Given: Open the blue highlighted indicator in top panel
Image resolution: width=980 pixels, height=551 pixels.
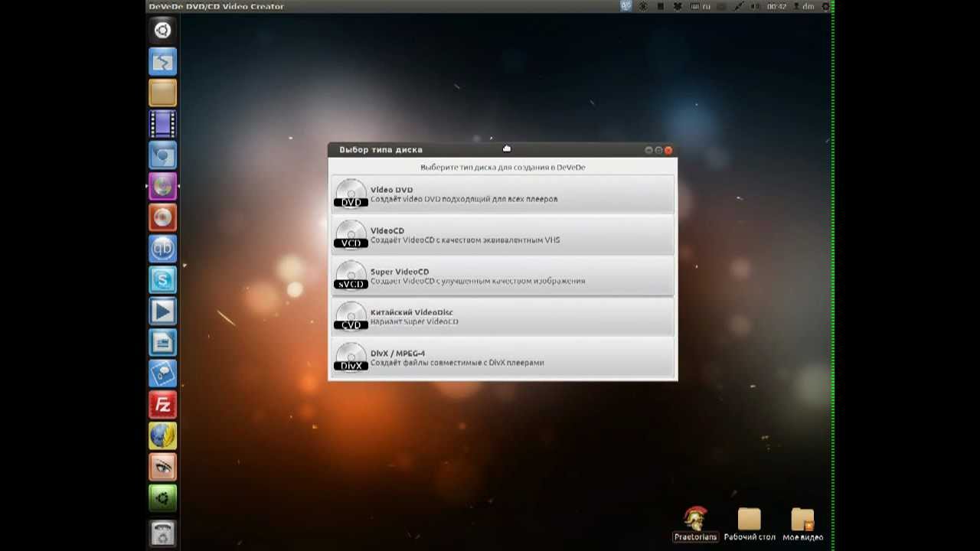Looking at the screenshot, I should [x=626, y=6].
